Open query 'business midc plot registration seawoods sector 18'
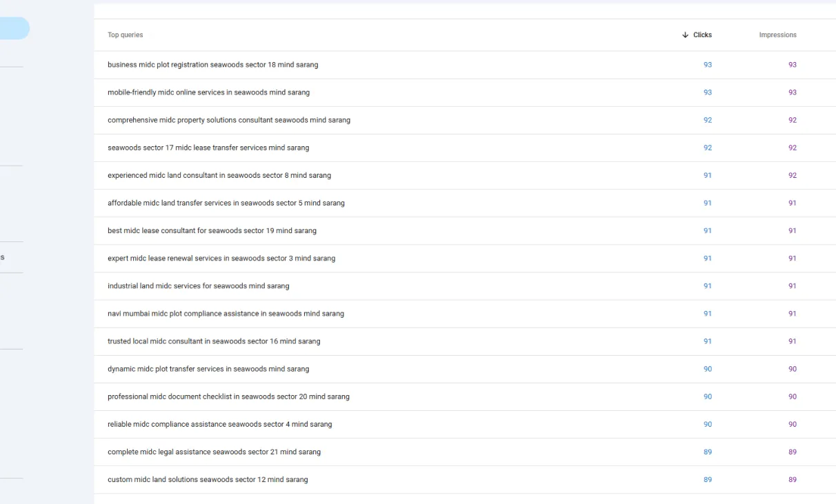Viewport: 836px width, 504px height. [212, 65]
